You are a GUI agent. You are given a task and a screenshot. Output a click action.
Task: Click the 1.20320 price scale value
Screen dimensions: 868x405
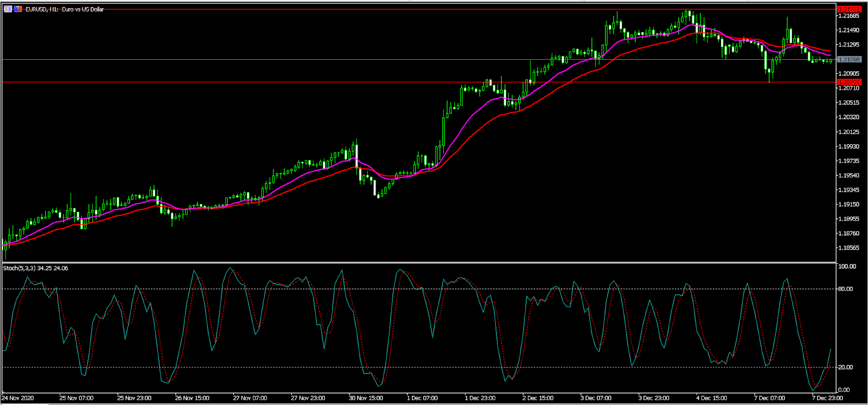849,117
